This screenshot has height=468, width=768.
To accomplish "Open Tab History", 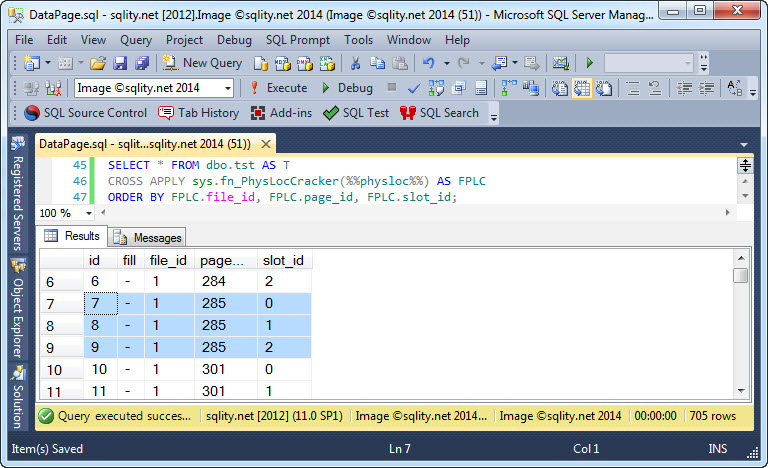I will coord(199,113).
